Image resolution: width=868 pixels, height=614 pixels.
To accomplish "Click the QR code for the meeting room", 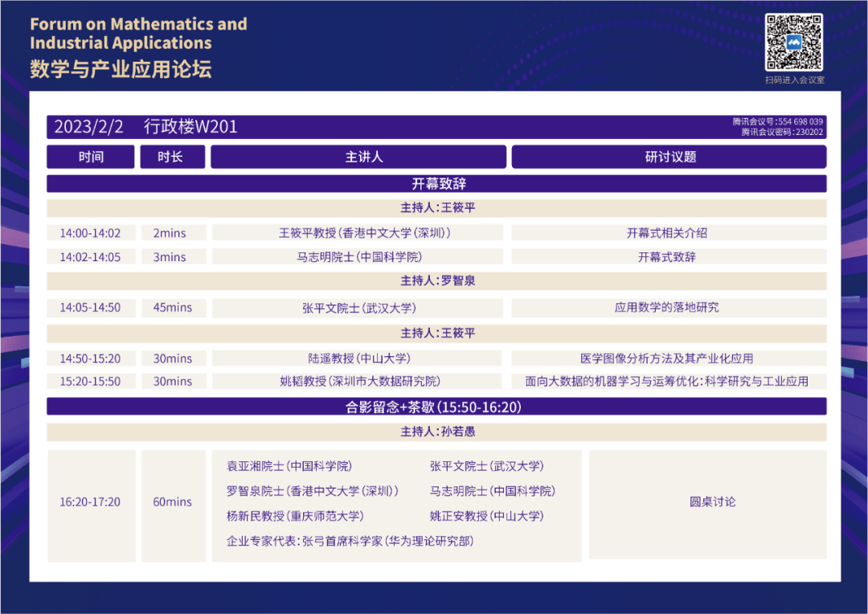I will point(794,42).
